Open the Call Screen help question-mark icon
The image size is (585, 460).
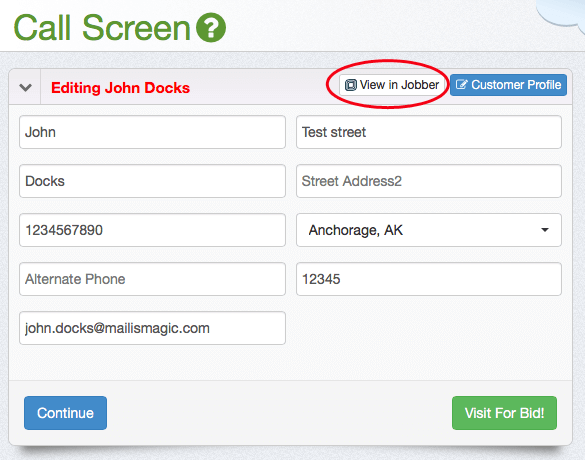(211, 27)
